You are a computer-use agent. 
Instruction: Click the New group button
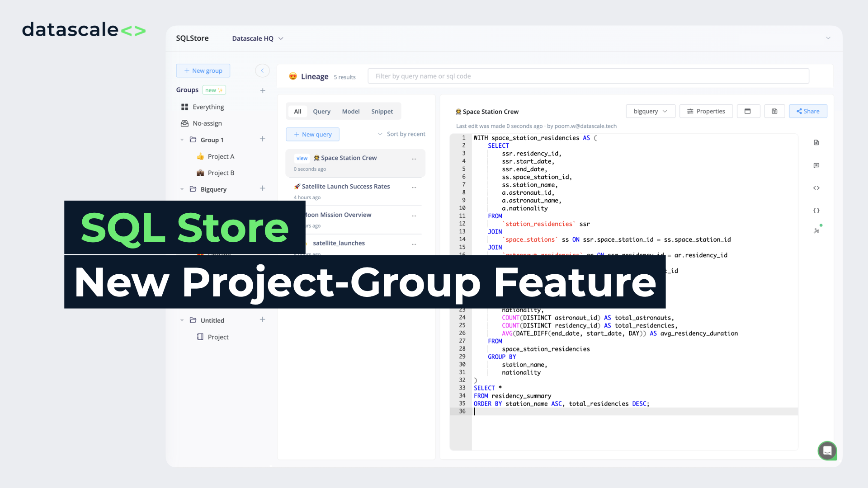pyautogui.click(x=203, y=70)
